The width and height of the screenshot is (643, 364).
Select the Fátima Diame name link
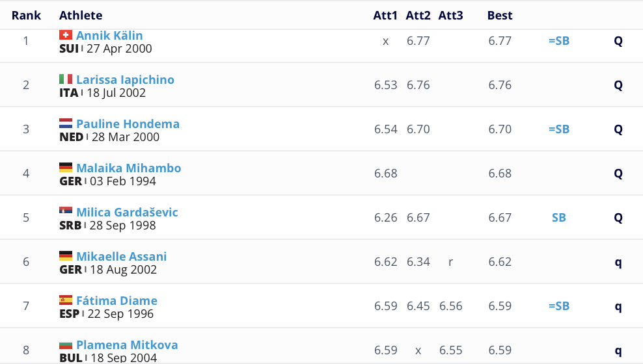tap(116, 301)
